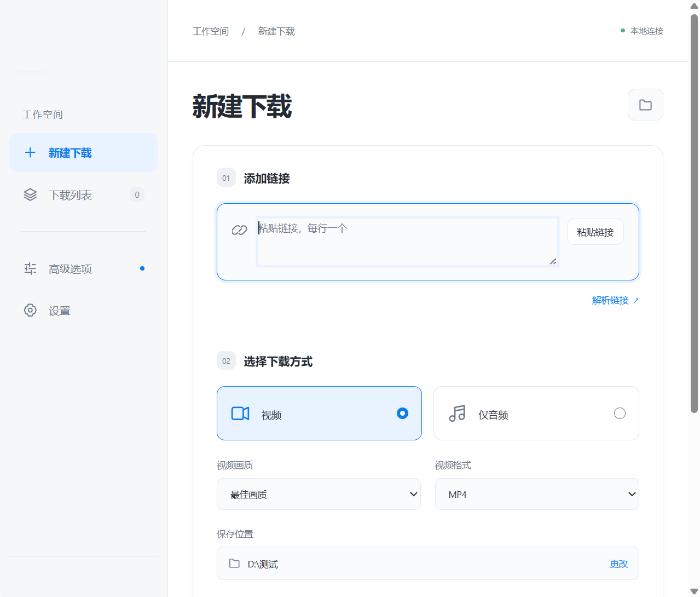This screenshot has height=597, width=700.
Task: Select the 视频 radio button
Action: (x=402, y=414)
